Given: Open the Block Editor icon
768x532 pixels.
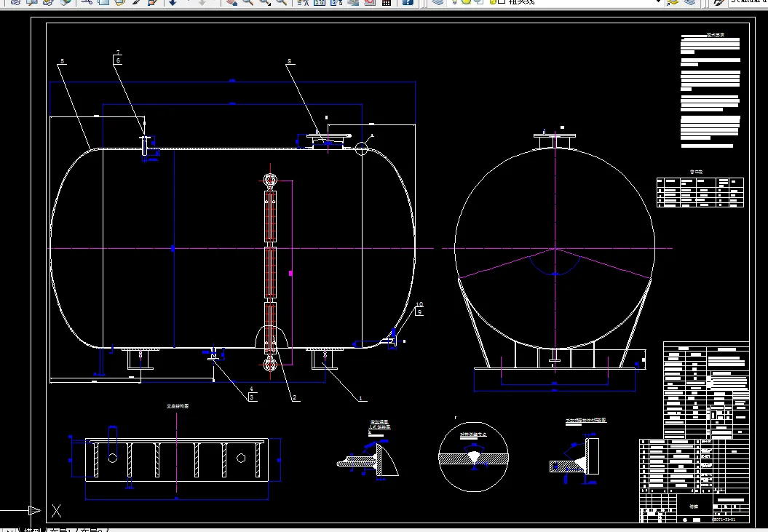Looking at the screenshot, I should (x=152, y=2).
